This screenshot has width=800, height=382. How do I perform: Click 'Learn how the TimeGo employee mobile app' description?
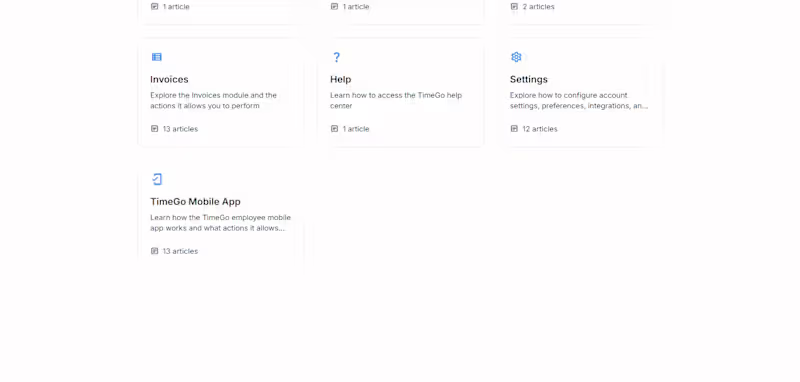coord(220,223)
